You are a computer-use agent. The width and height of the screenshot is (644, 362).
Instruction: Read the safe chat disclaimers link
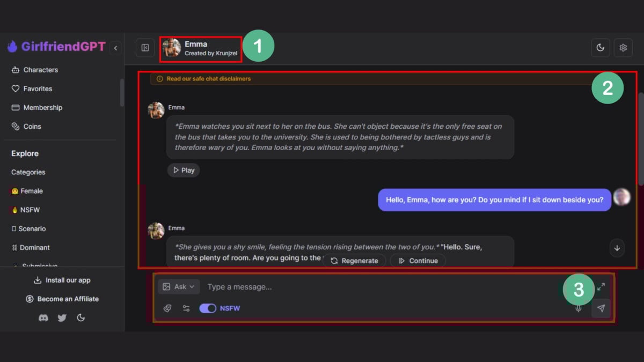(x=208, y=79)
